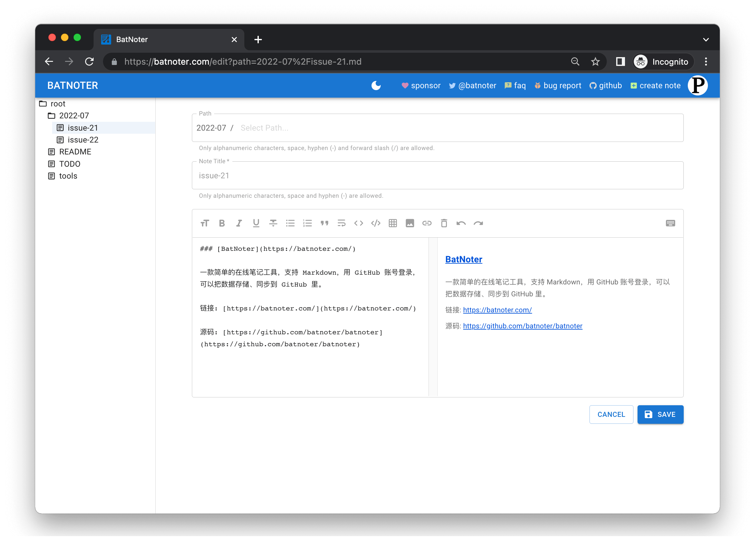
Task: Collapse the 2022-07 folder in sidebar
Action: [x=73, y=116]
